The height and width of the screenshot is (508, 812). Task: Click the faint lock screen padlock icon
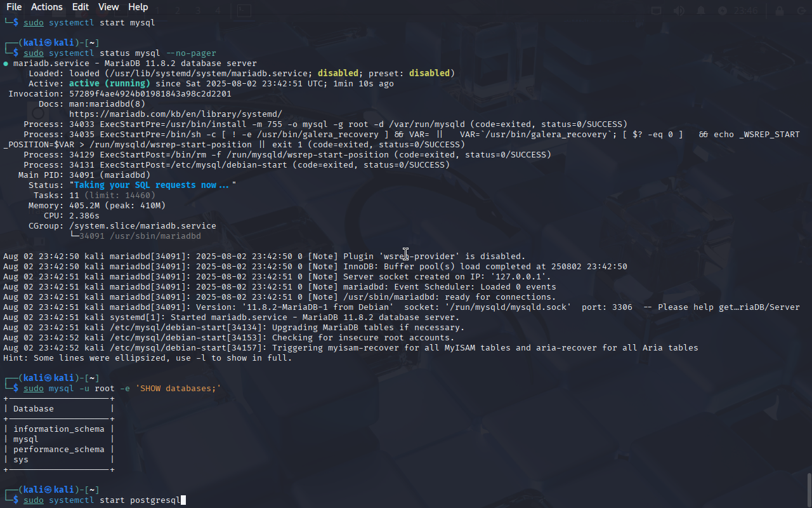coord(779,11)
